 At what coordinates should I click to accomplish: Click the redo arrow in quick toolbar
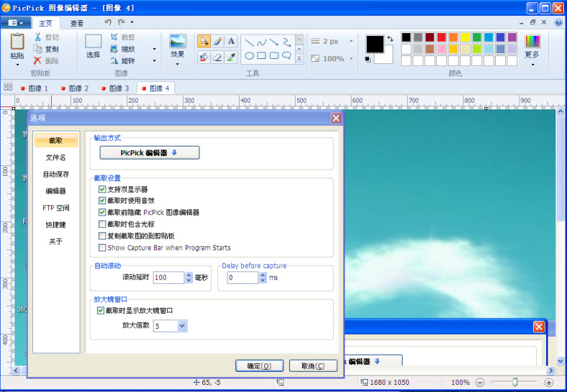coord(121,22)
